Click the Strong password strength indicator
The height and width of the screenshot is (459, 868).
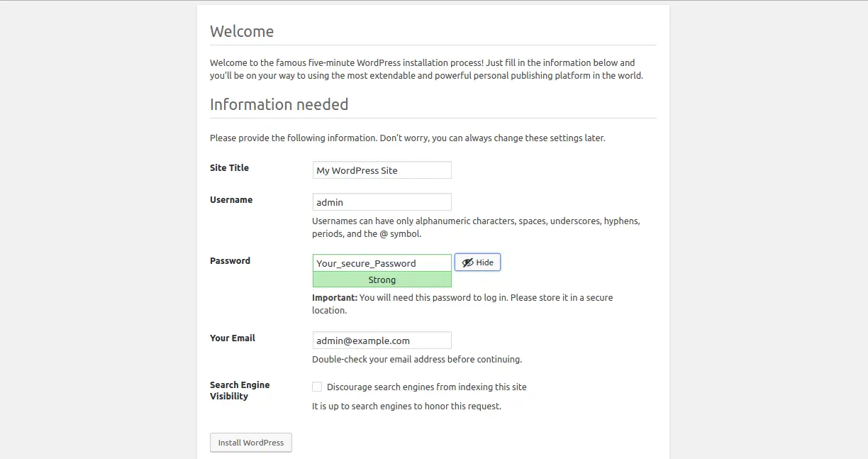pos(382,280)
